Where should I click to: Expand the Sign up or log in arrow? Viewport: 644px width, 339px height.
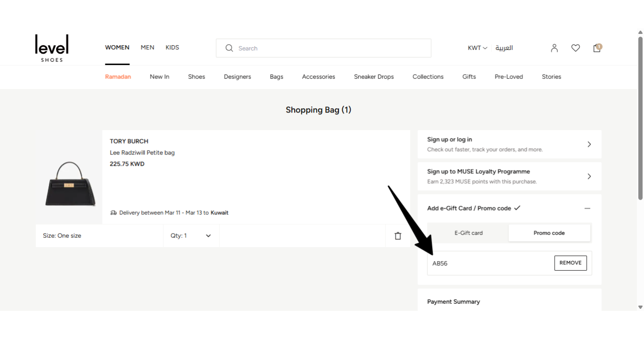[589, 145]
